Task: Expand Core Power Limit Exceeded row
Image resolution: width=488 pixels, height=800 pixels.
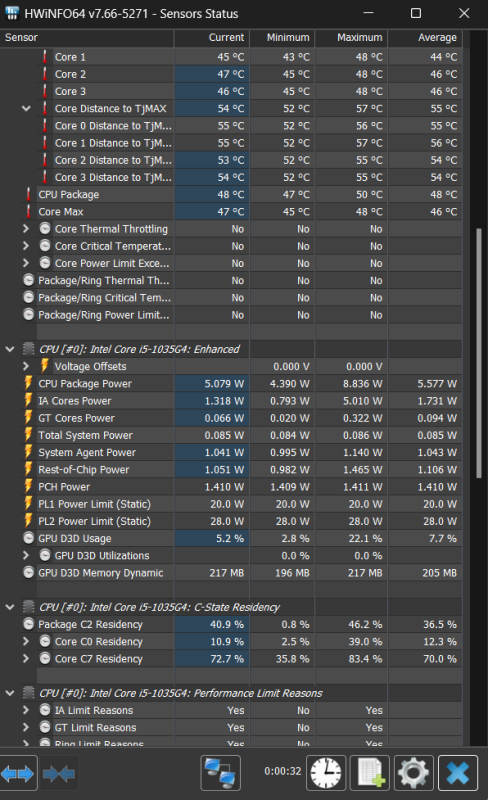Action: pyautogui.click(x=26, y=263)
